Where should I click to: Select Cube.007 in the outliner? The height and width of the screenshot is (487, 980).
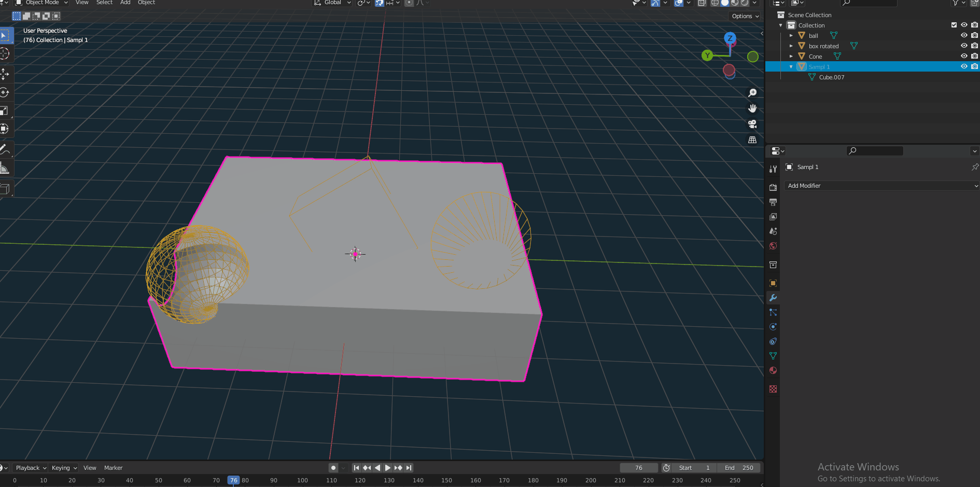[831, 77]
